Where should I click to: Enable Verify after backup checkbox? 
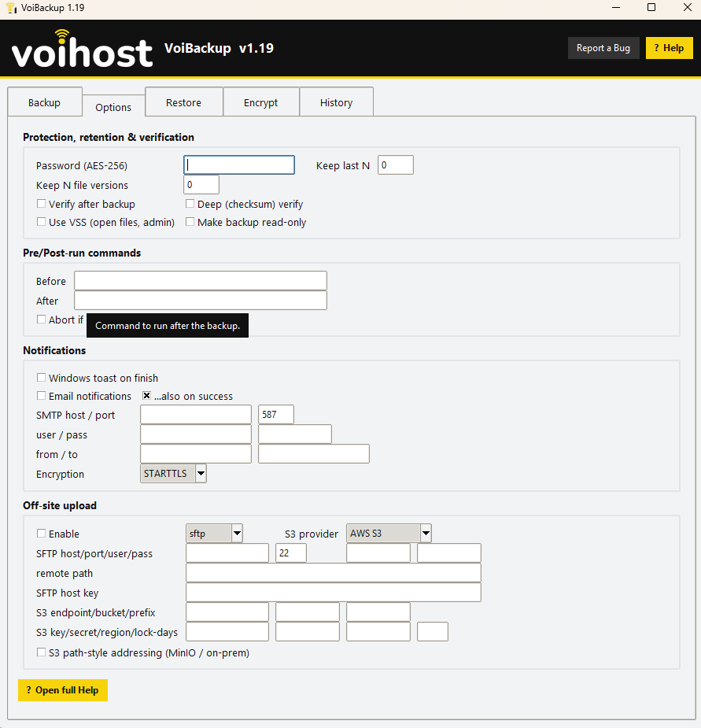(x=42, y=204)
